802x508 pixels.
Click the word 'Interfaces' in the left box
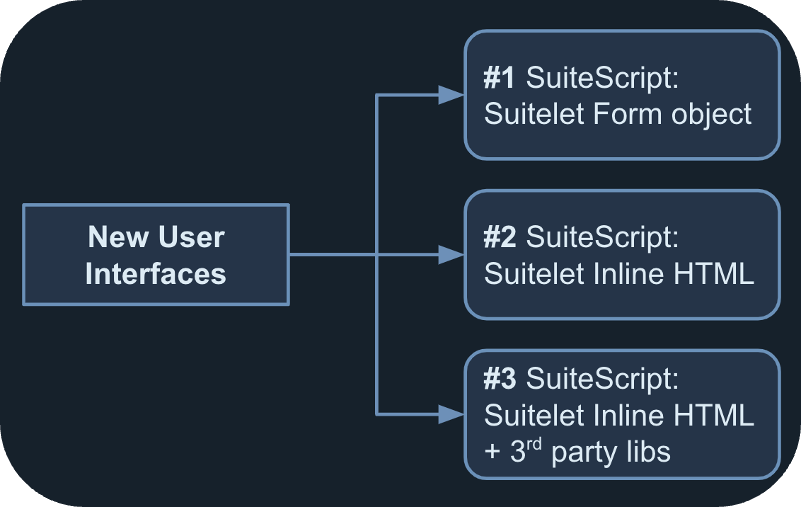155,273
